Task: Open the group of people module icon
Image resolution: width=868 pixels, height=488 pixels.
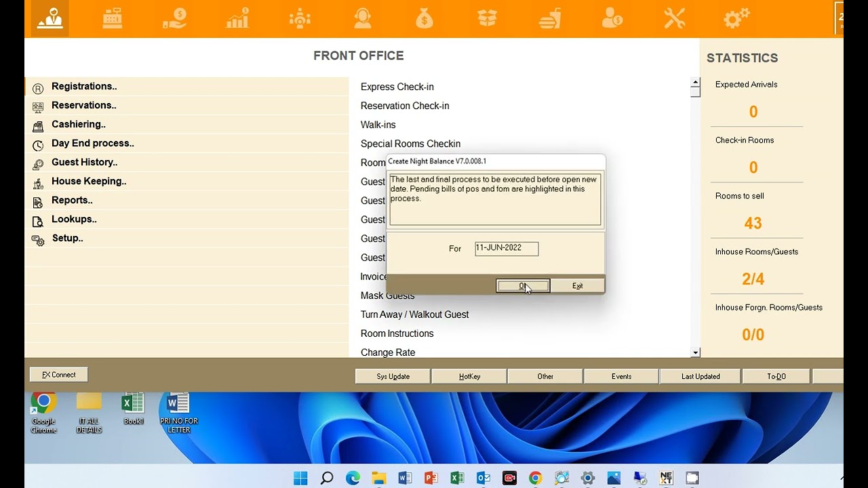Action: [300, 18]
